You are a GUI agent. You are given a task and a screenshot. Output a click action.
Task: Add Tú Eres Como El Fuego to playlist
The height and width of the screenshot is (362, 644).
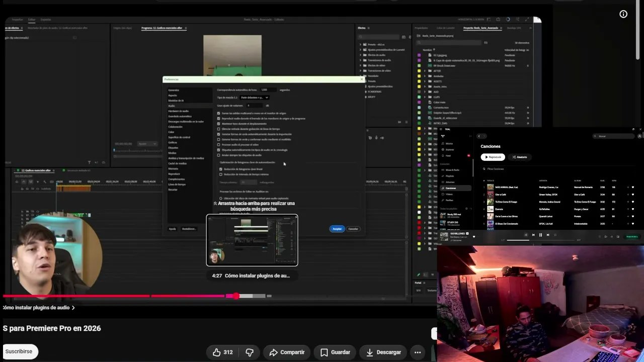click(628, 202)
